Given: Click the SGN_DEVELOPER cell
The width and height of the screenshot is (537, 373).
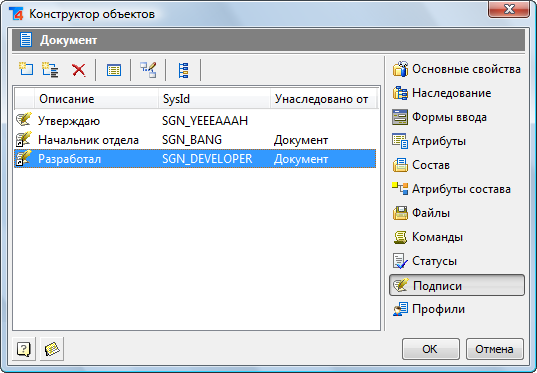Looking at the screenshot, I should [207, 159].
